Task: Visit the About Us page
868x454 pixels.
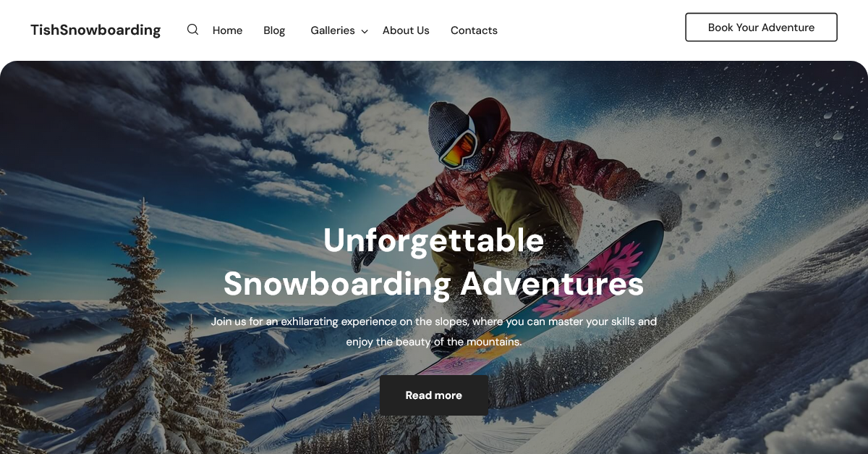Action: pyautogui.click(x=406, y=30)
